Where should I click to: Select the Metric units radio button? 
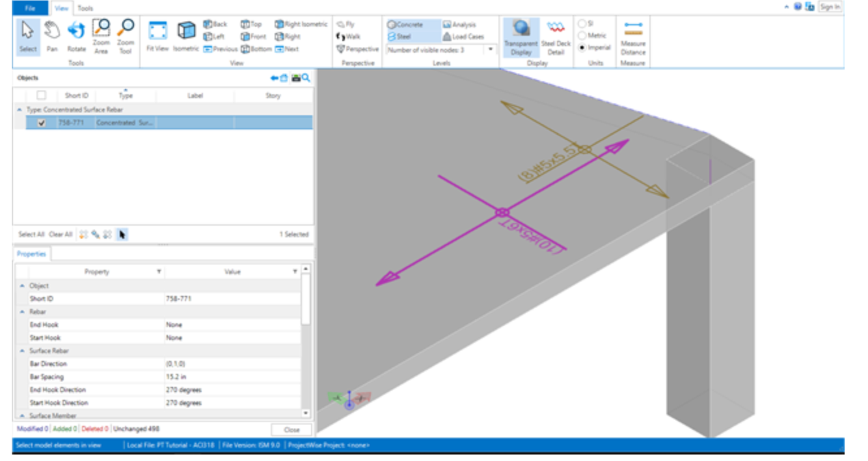tap(582, 36)
